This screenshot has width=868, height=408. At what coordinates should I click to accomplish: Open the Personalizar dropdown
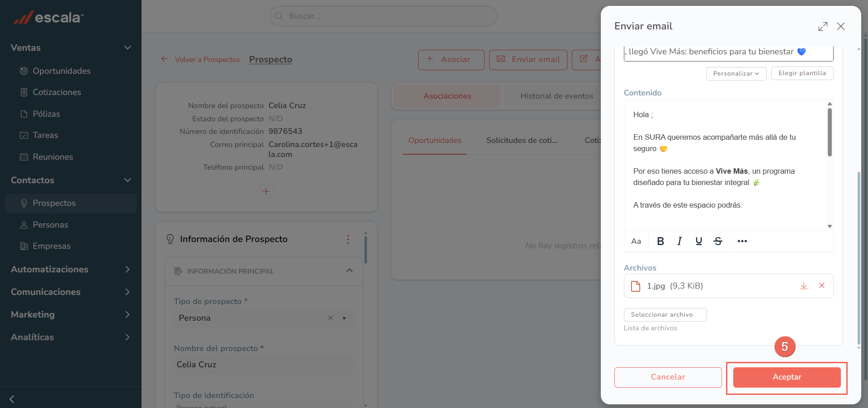[736, 73]
